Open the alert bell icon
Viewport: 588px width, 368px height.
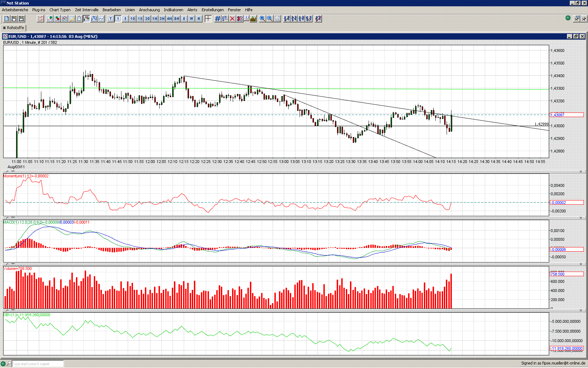(79, 19)
